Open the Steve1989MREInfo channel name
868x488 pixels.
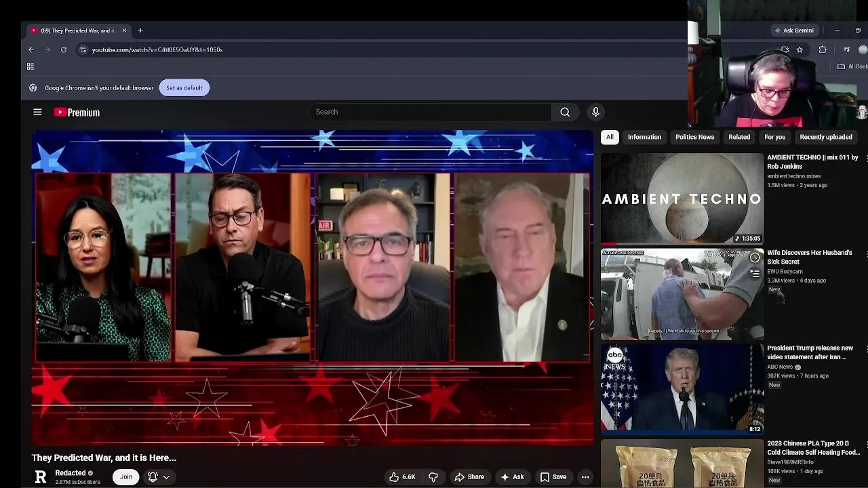coord(790,462)
